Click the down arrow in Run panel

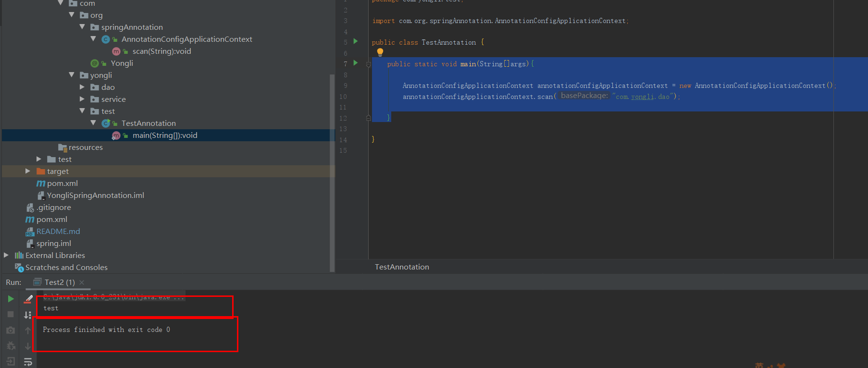tap(28, 346)
